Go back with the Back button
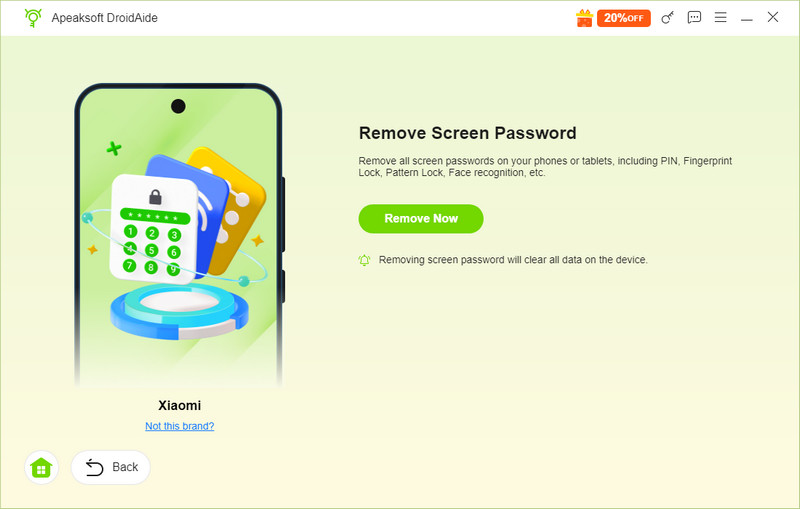Image resolution: width=800 pixels, height=509 pixels. coord(111,467)
